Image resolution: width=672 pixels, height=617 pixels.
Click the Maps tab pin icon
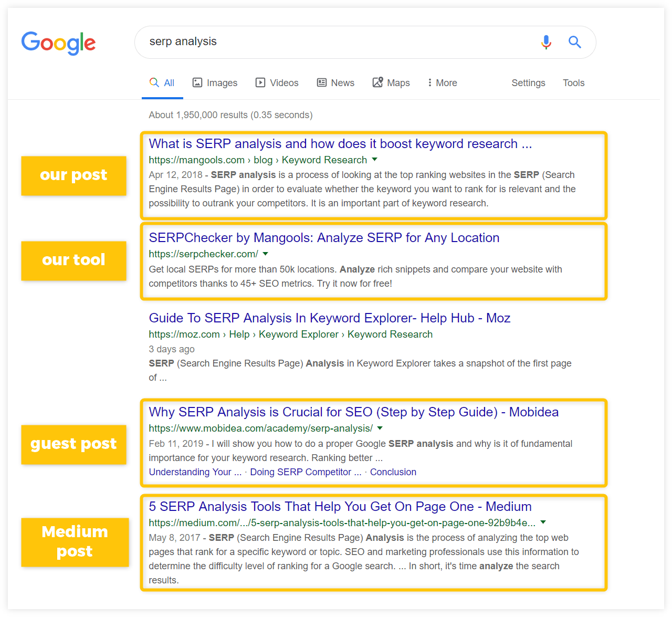click(x=377, y=82)
